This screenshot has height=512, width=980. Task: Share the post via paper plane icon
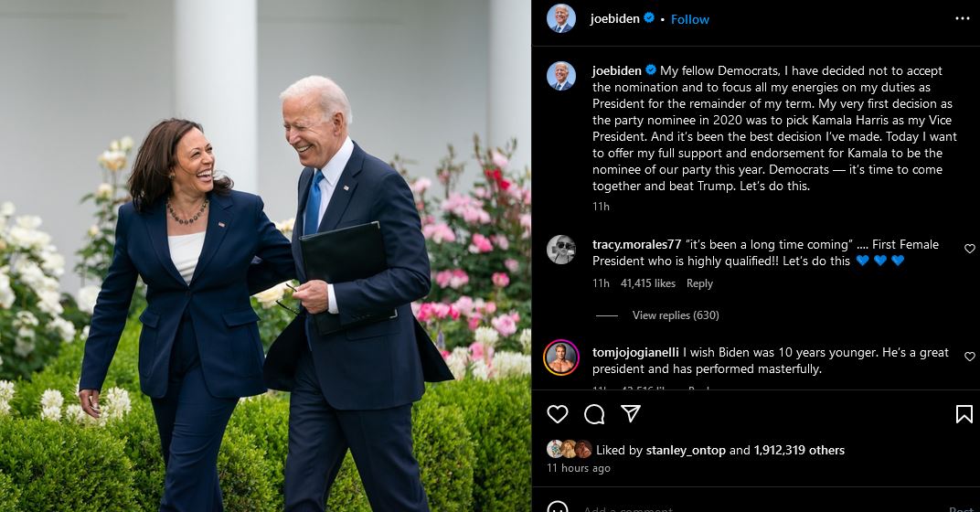(x=631, y=413)
